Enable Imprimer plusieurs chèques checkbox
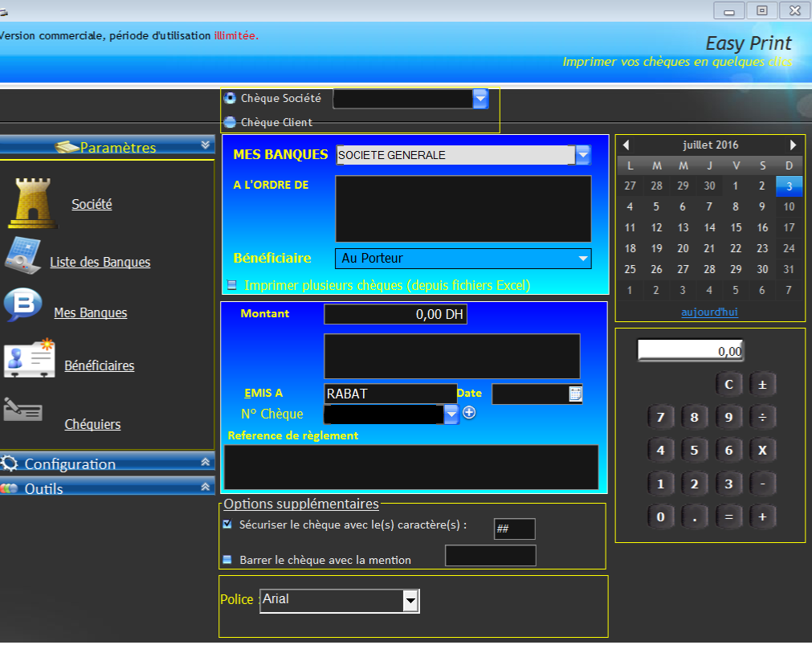The height and width of the screenshot is (645, 812). (x=232, y=285)
